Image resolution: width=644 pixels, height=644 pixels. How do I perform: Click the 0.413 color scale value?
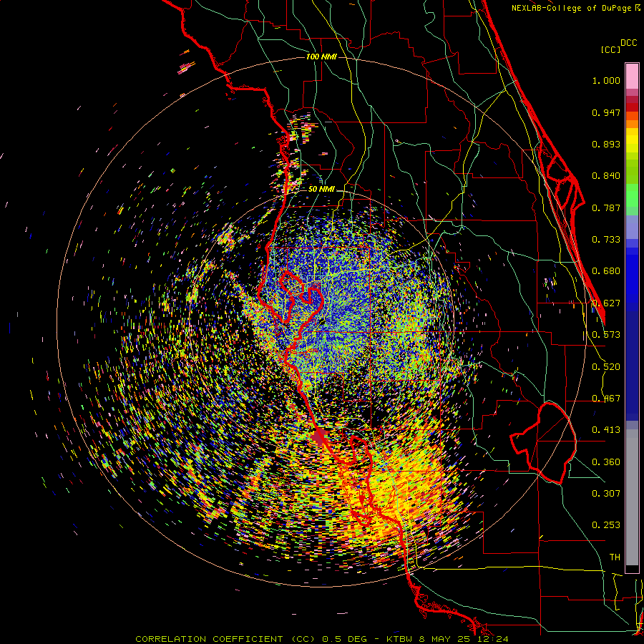tap(606, 430)
